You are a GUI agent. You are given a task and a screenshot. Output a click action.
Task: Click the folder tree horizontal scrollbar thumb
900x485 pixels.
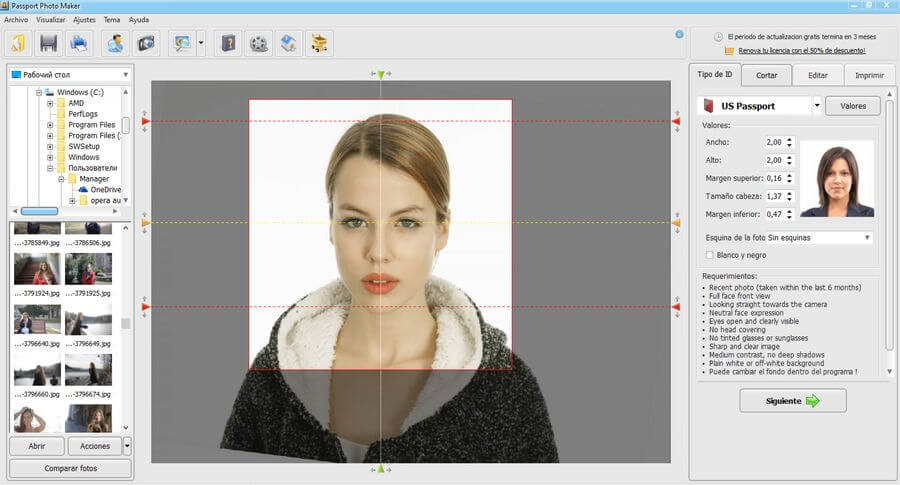[40, 211]
